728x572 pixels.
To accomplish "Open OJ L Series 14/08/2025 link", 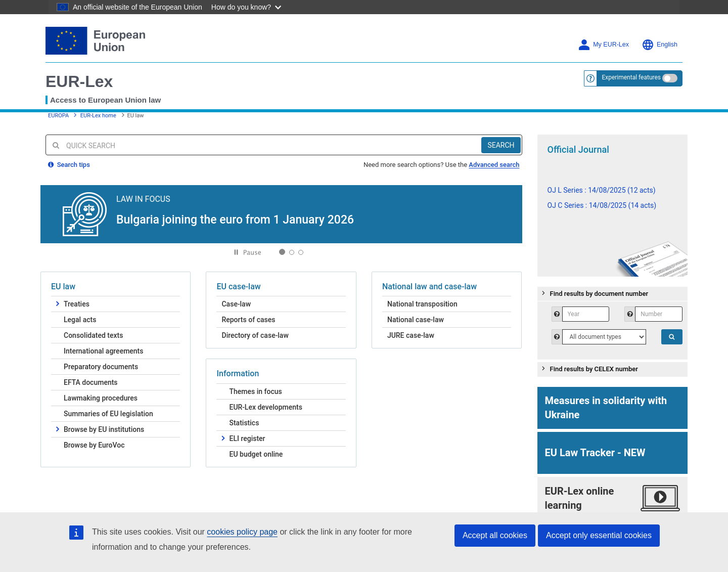I will [x=601, y=190].
